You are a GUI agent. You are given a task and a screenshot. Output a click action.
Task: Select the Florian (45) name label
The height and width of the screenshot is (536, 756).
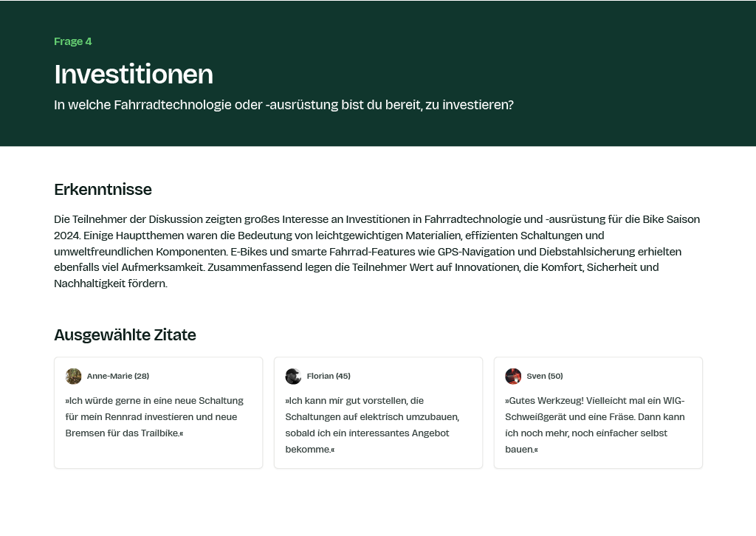329,376
